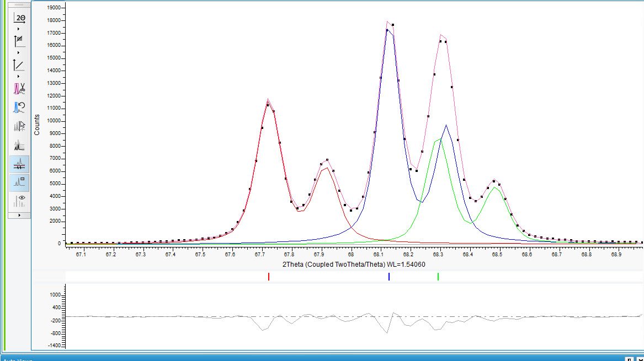Click the toolbar grip handle at top
Screen dimensions: 644x361
coord(19,4)
